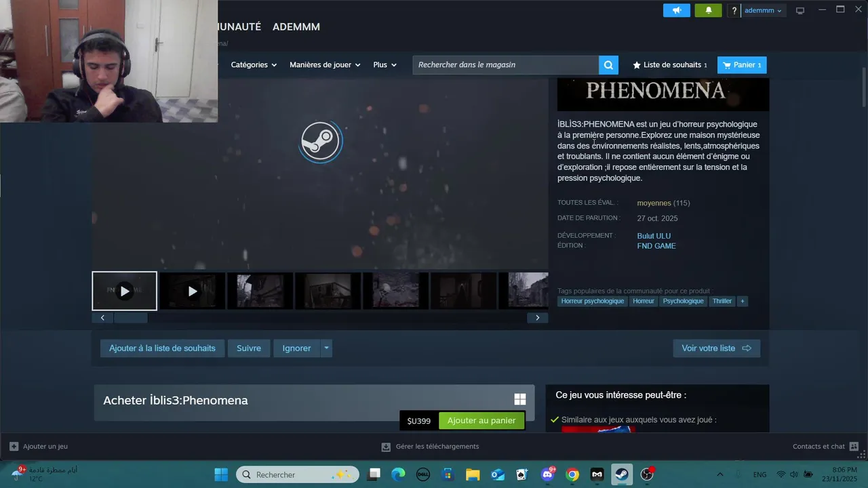Open the moyennes reviews link
Image resolution: width=868 pixels, height=488 pixels.
click(654, 203)
